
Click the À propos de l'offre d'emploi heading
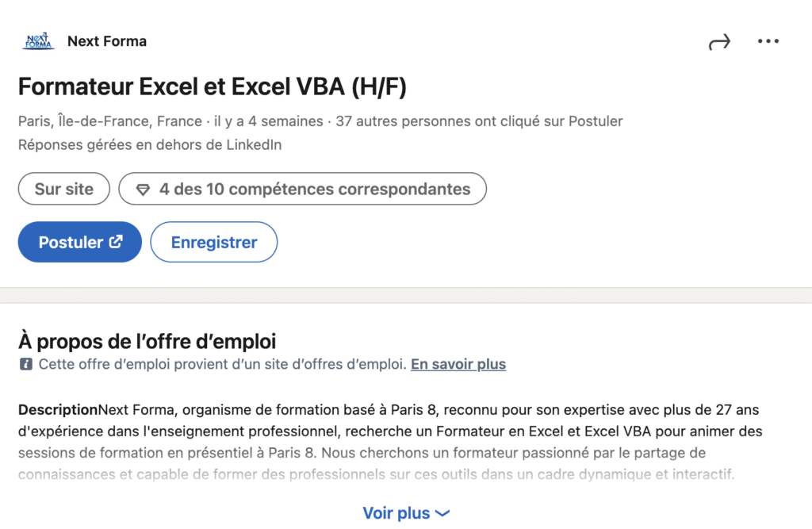coord(147,342)
